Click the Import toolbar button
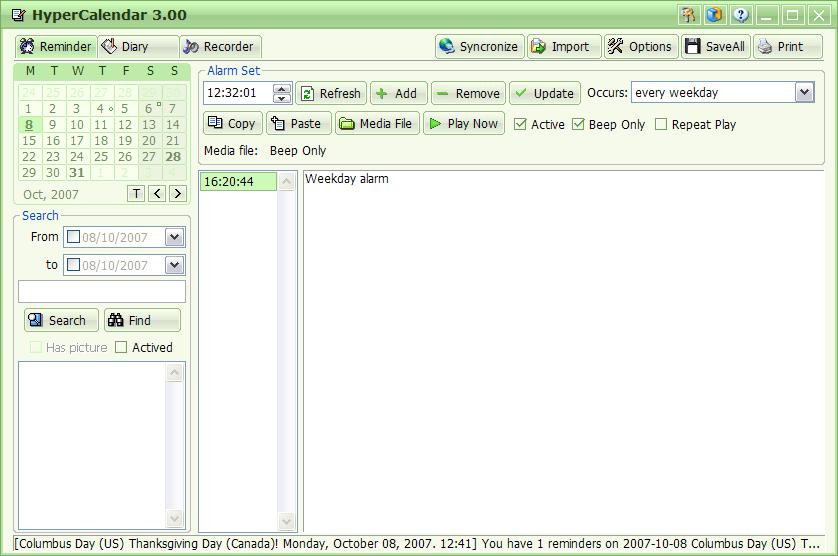Image resolution: width=838 pixels, height=556 pixels. 564,47
